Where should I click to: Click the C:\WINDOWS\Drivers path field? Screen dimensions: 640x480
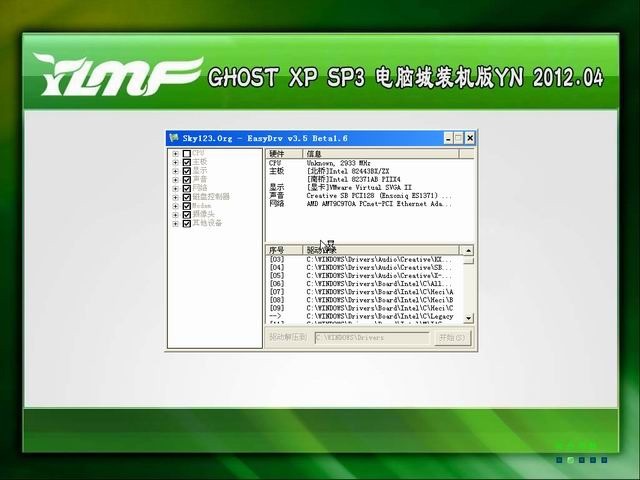point(372,338)
